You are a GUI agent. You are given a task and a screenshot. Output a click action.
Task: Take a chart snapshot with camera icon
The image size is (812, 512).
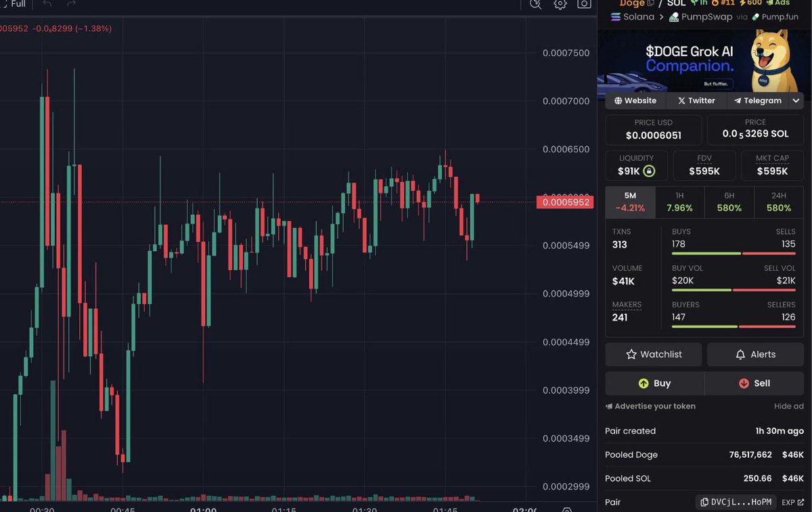584,4
